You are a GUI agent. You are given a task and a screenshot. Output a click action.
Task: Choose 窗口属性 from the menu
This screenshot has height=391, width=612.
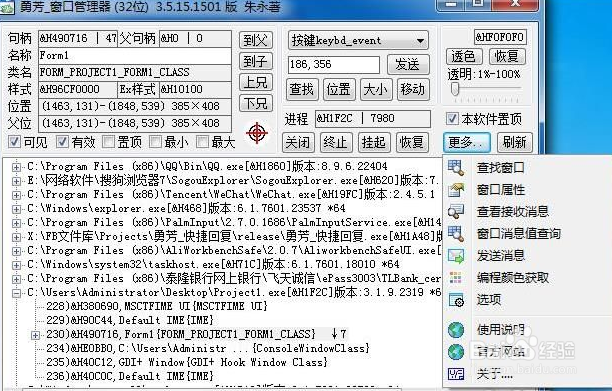(500, 190)
